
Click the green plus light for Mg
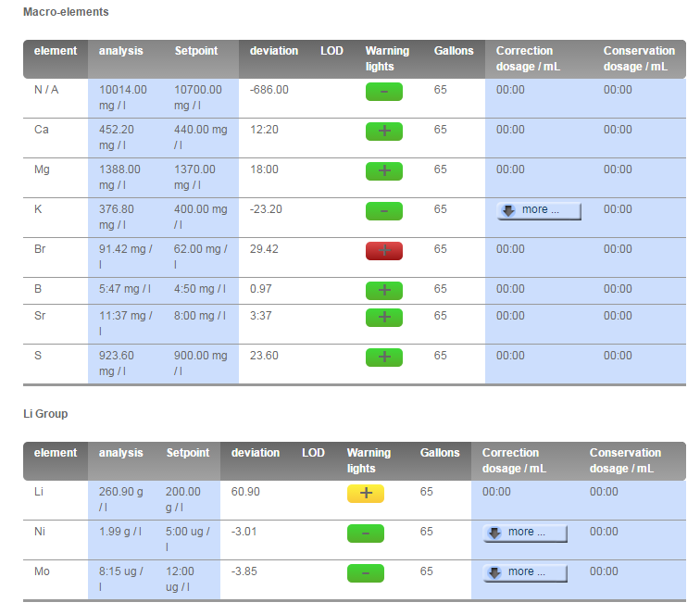[x=384, y=171]
